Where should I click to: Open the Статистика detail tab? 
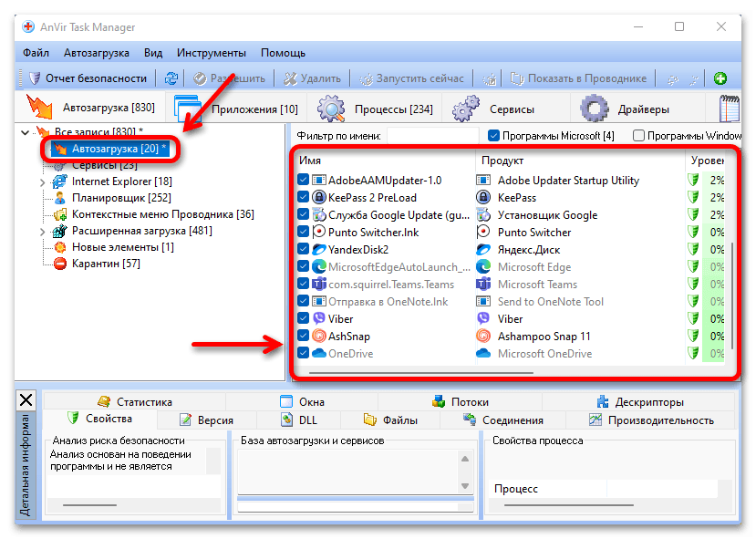(x=135, y=401)
